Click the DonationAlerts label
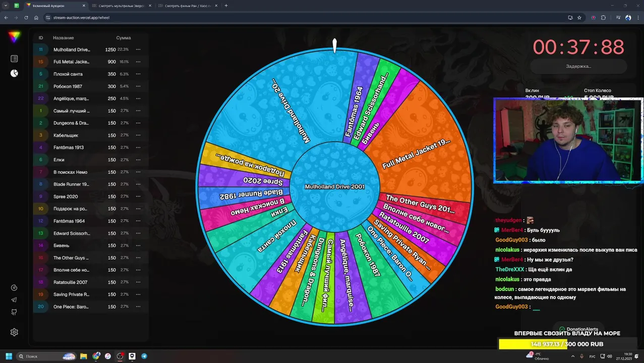This screenshot has height=363, width=644. coord(578,329)
